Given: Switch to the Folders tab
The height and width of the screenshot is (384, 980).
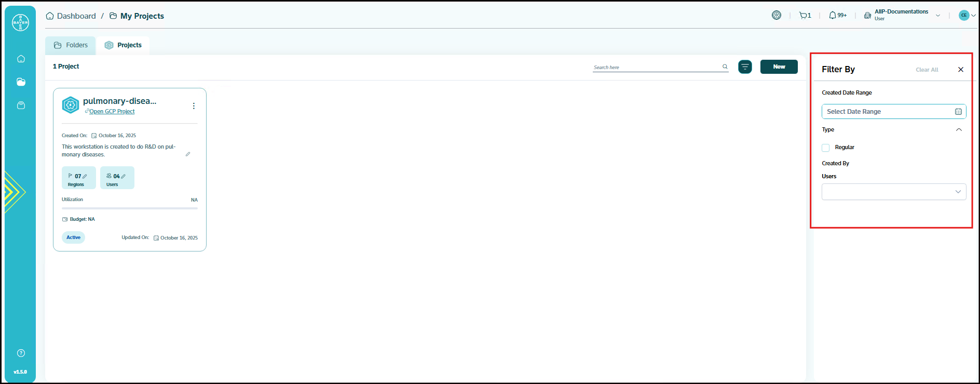Looking at the screenshot, I should (x=71, y=45).
